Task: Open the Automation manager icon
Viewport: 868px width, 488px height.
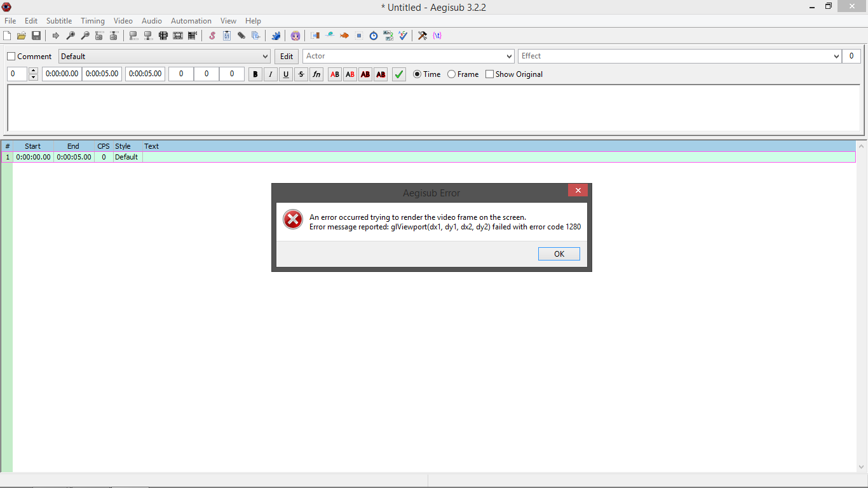Action: coord(276,36)
